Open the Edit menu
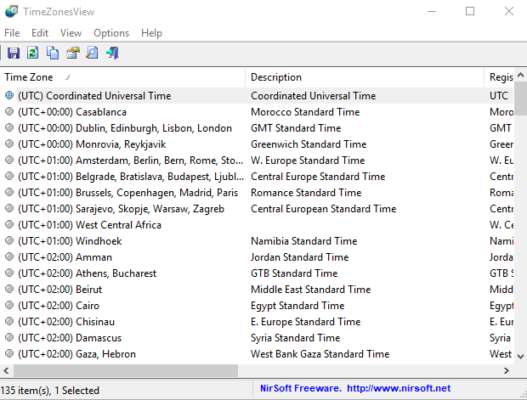The height and width of the screenshot is (400, 527). click(x=40, y=33)
